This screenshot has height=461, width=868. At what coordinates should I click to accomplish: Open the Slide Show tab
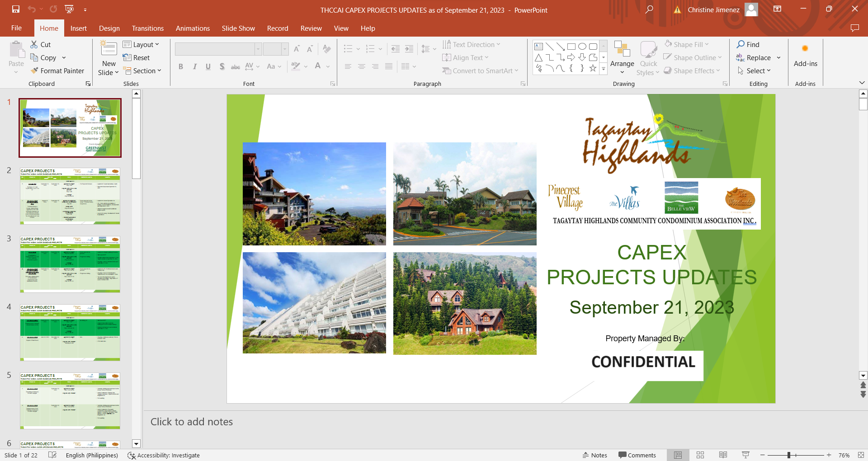click(238, 28)
